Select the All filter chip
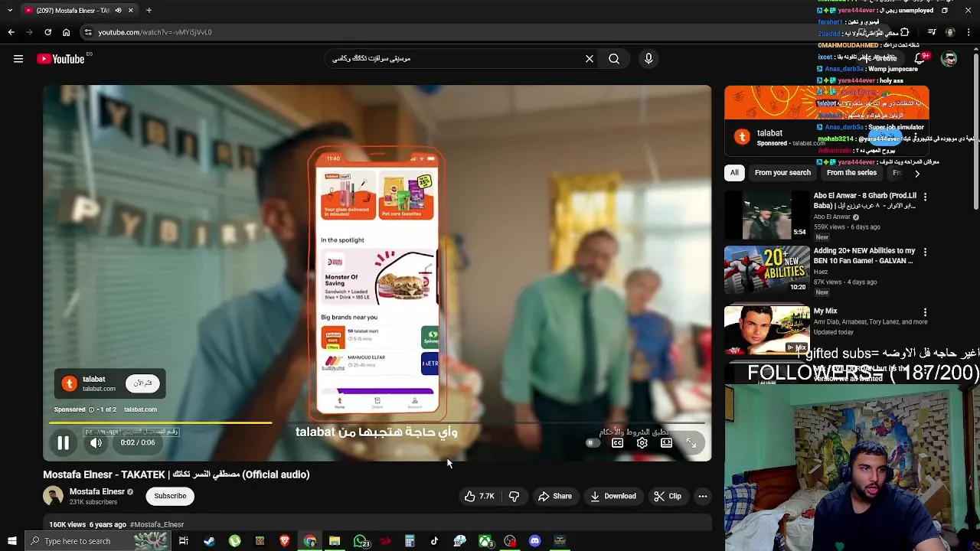This screenshot has width=980, height=551. [734, 172]
